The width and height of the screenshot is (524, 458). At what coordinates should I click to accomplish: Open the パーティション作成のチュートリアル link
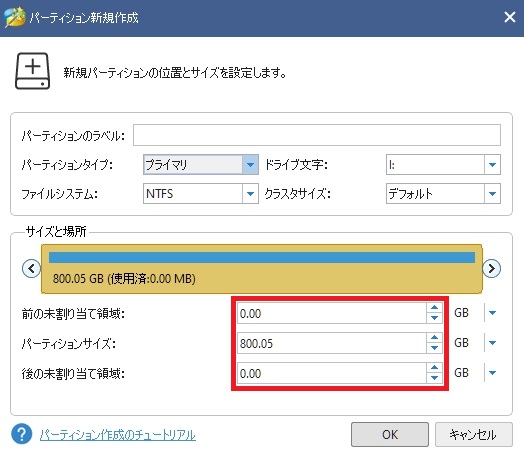118,435
